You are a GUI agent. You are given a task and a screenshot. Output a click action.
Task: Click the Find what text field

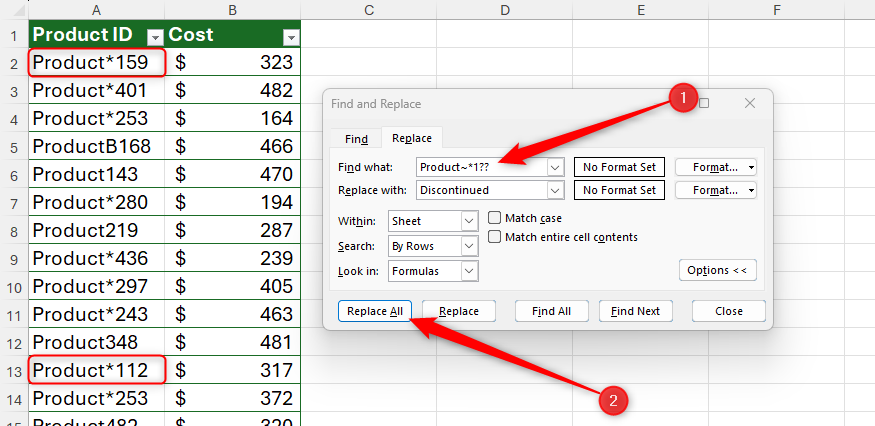[x=480, y=167]
